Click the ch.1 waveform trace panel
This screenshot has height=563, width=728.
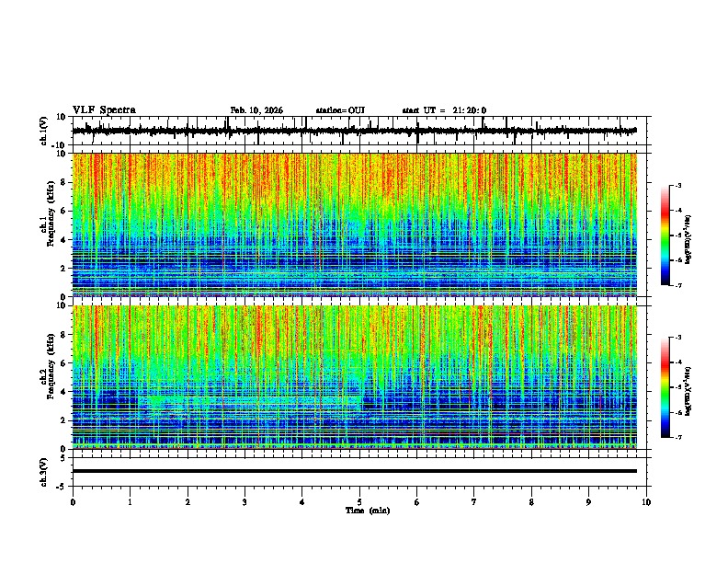click(x=359, y=131)
